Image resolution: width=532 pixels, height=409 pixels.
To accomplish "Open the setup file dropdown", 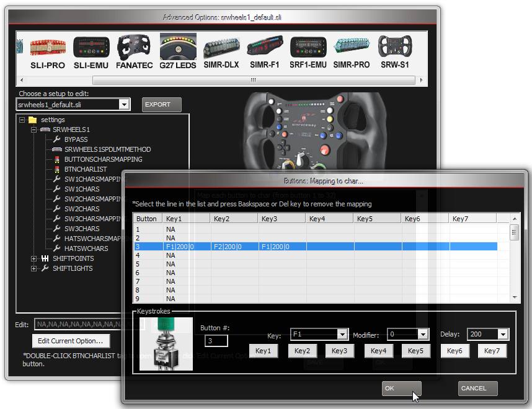I will click(124, 105).
